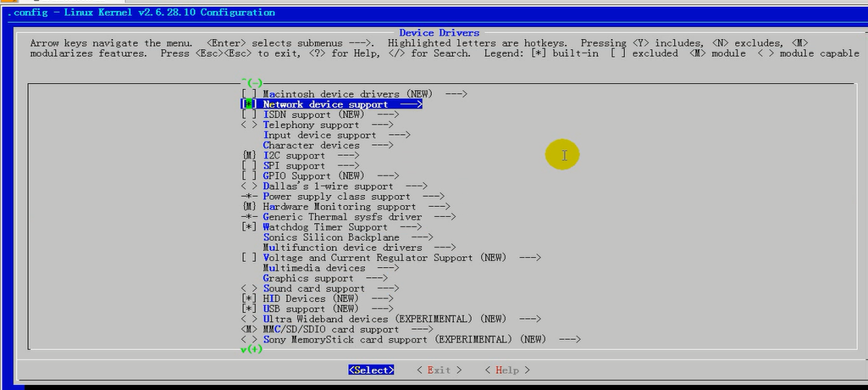
Task: Toggle the MMC/SD/SDIO card support marker
Action: pos(249,329)
